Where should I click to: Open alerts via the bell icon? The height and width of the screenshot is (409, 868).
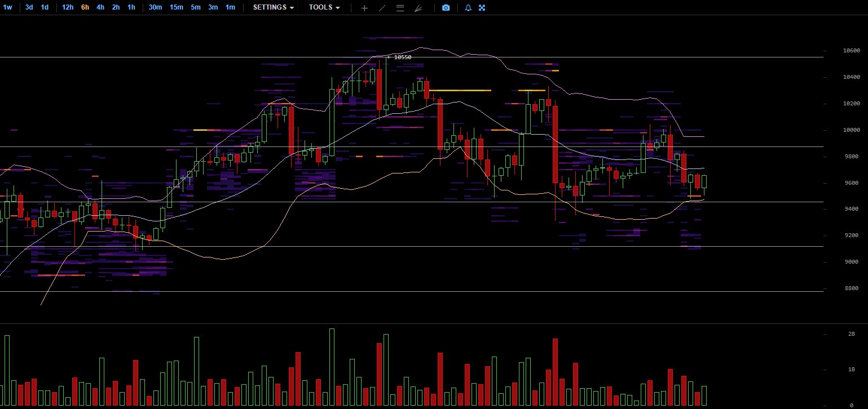[x=468, y=8]
